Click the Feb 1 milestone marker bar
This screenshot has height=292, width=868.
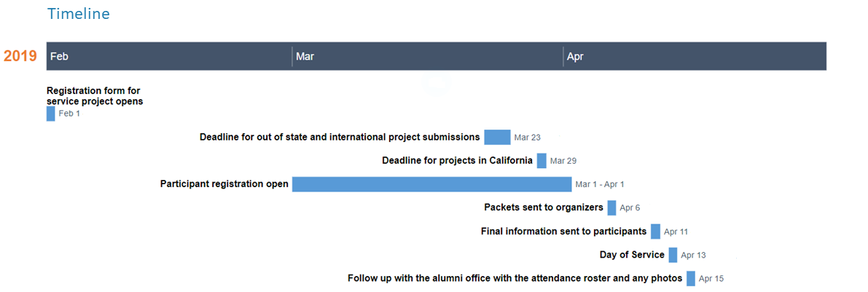[x=50, y=114]
